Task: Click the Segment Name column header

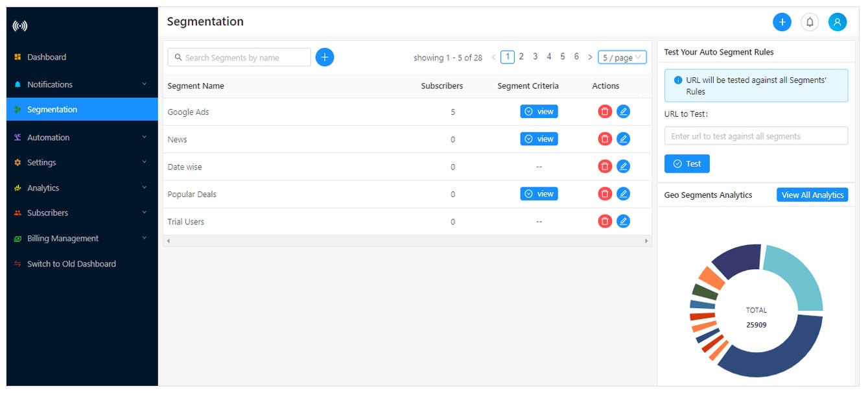Action: [x=196, y=86]
